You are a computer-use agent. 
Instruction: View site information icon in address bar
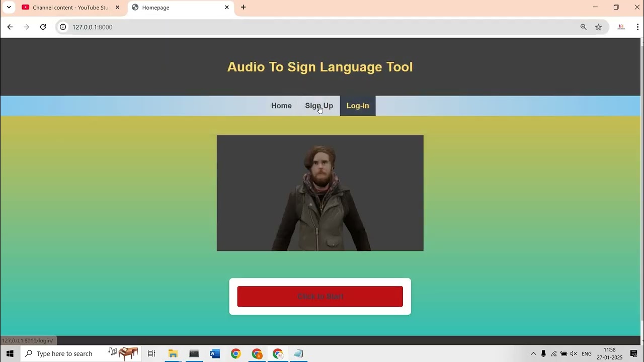pyautogui.click(x=63, y=27)
